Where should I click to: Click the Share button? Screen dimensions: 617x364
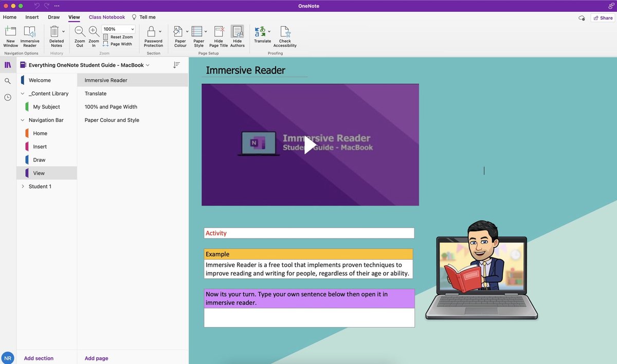(x=603, y=17)
